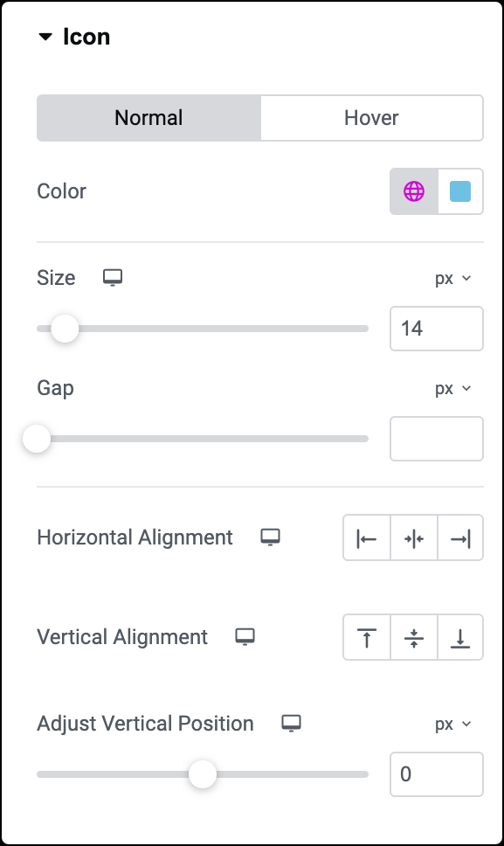Click the Size slider handle

point(65,329)
